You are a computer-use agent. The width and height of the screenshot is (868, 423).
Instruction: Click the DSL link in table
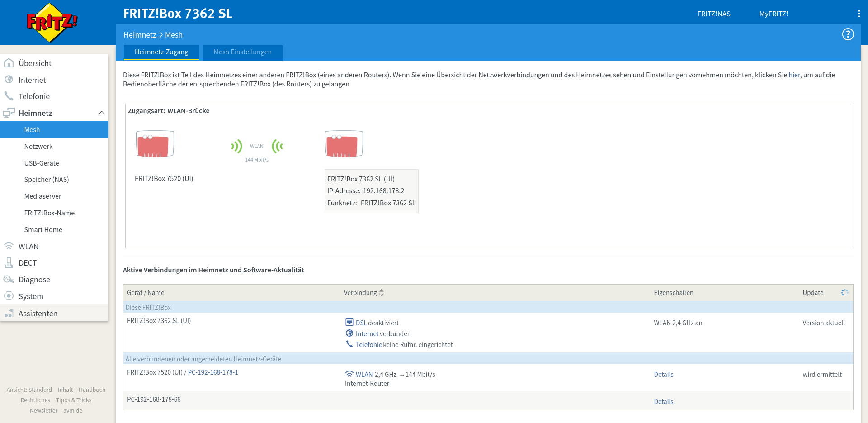[x=361, y=323]
